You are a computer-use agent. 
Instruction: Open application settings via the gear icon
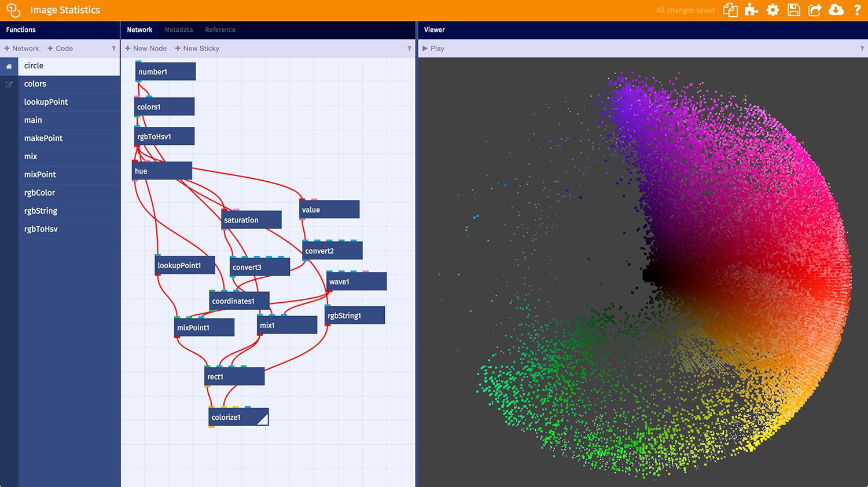pos(773,10)
